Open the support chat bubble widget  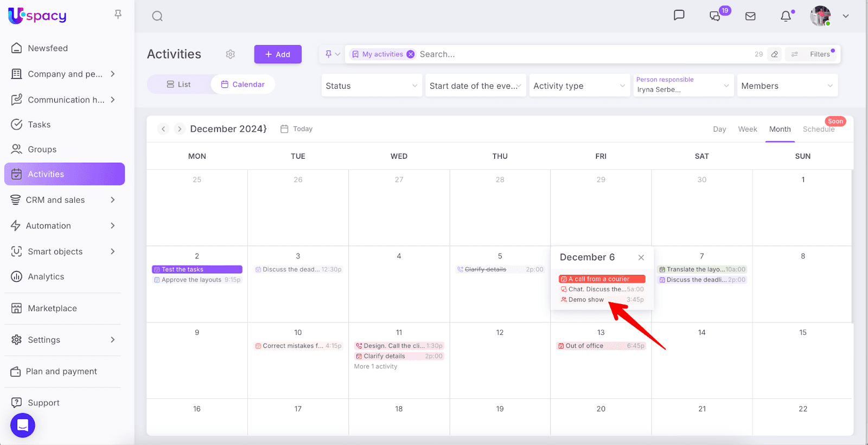click(23, 425)
